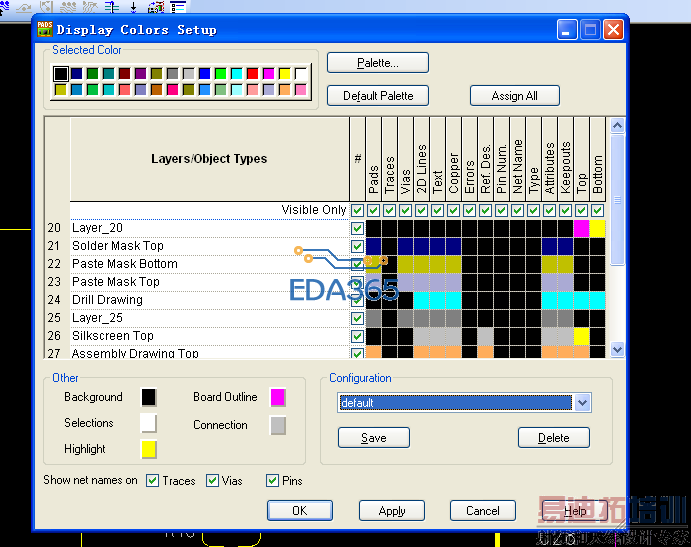
Task: Choose the salmon swatch in bottom palette row
Action: (124, 90)
